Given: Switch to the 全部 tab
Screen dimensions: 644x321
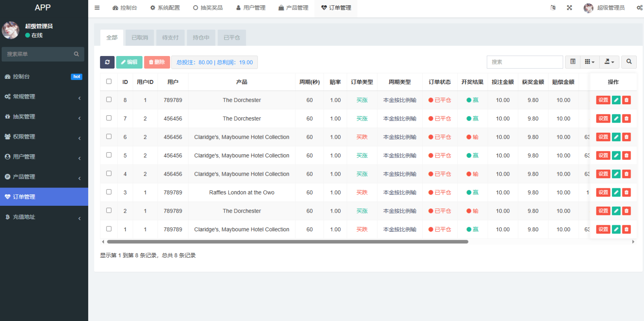Looking at the screenshot, I should click(x=112, y=38).
